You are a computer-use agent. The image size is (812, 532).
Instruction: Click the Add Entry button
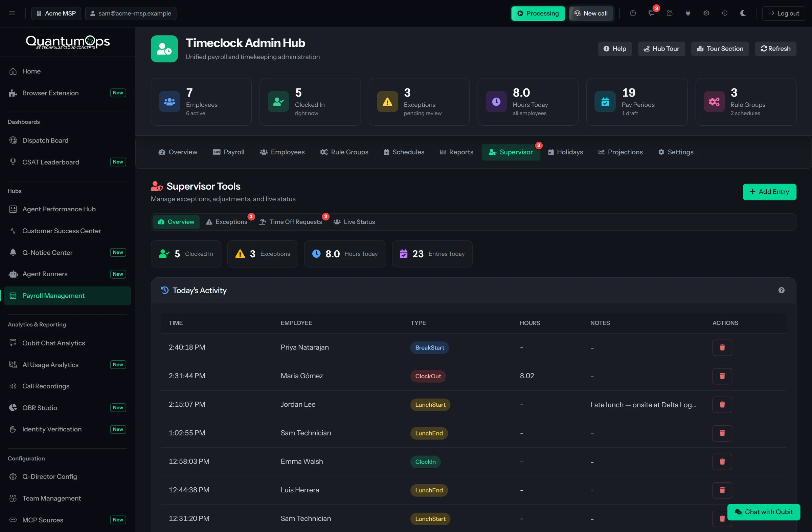pos(769,192)
